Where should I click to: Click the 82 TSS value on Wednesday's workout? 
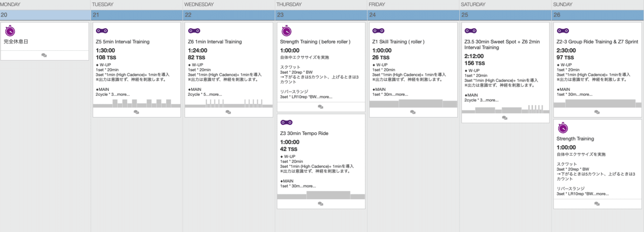tap(198, 58)
